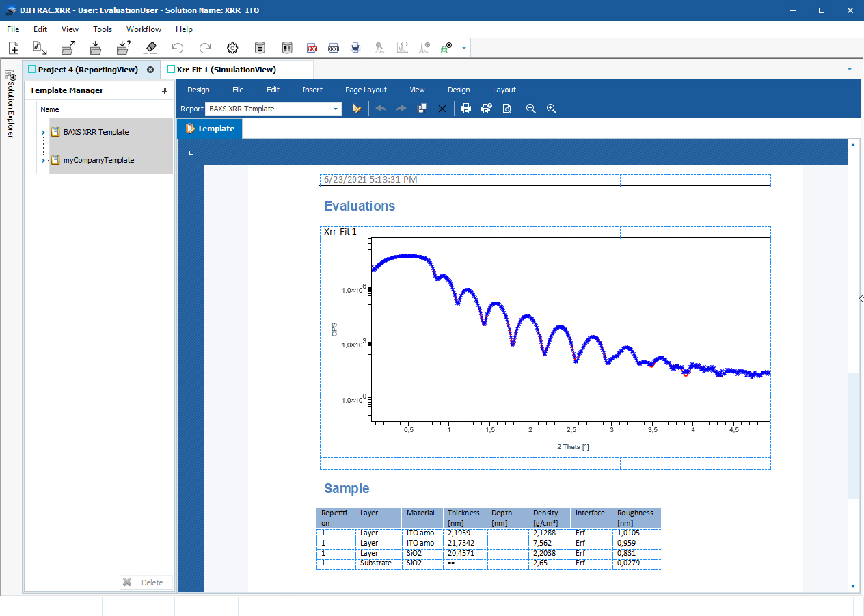Click the print icon in report toolbar

point(466,109)
